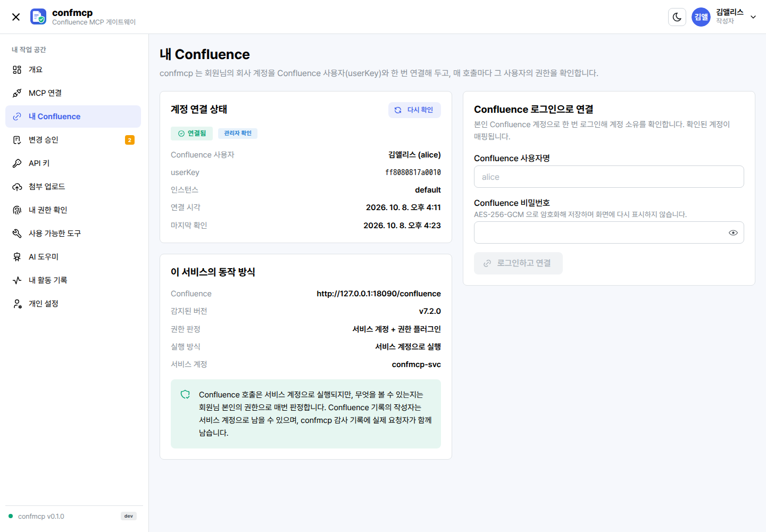Open the 개요 overview page
This screenshot has width=766, height=532.
(x=73, y=70)
